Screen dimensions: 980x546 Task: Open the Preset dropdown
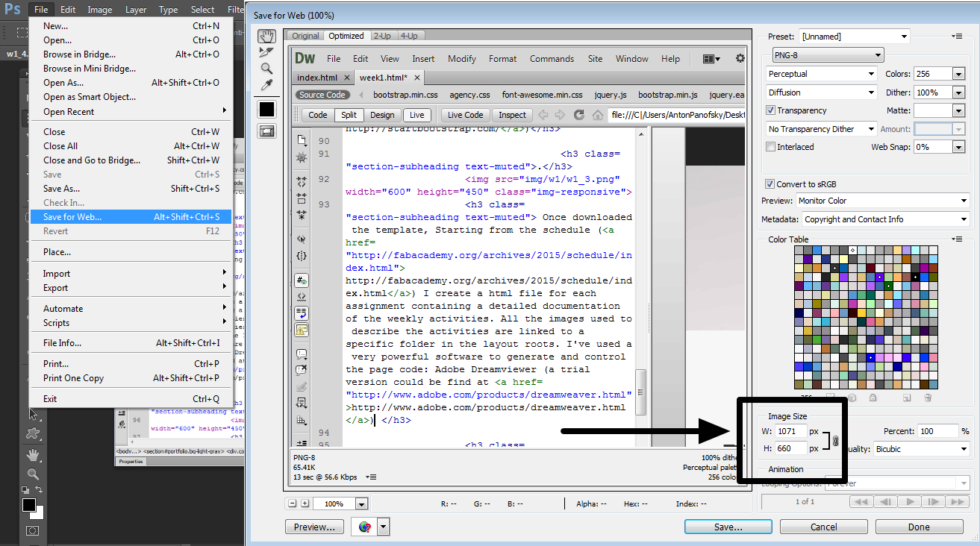(854, 36)
